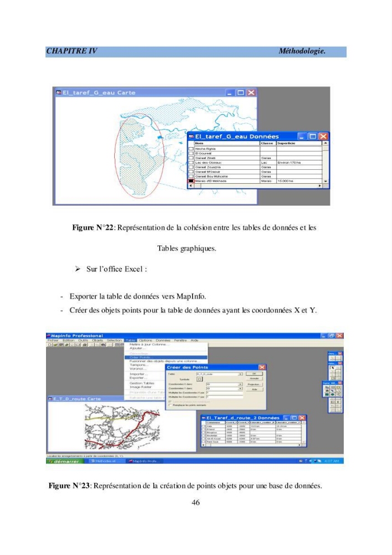Click the 'Nom' column header
392x555 pixels.
pyautogui.click(x=227, y=143)
